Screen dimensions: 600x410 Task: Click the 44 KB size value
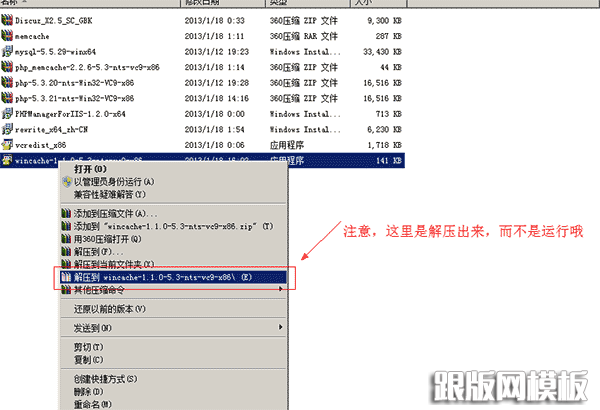391,67
